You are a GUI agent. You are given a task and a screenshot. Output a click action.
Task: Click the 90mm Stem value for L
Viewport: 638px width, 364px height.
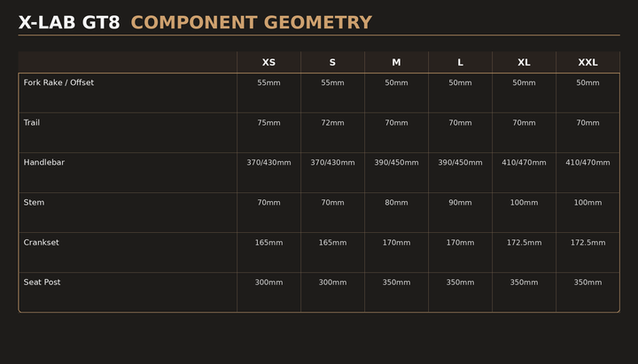point(460,203)
